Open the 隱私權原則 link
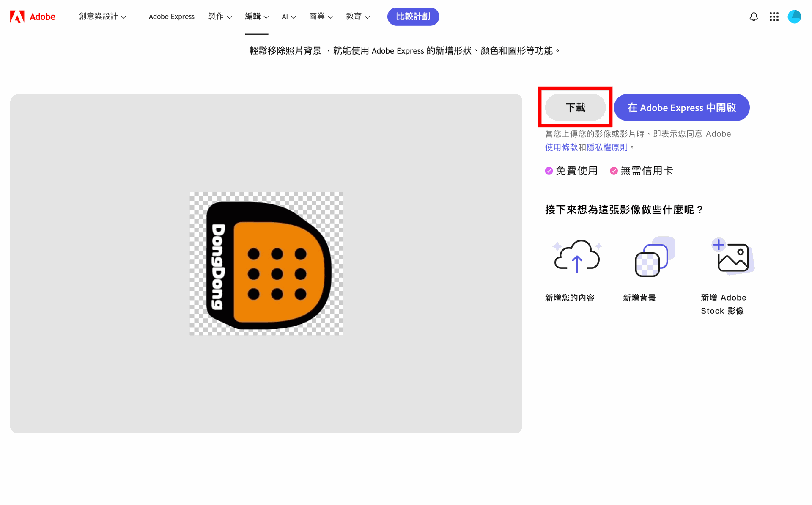Viewport: 812px width, 505px height. tap(607, 147)
